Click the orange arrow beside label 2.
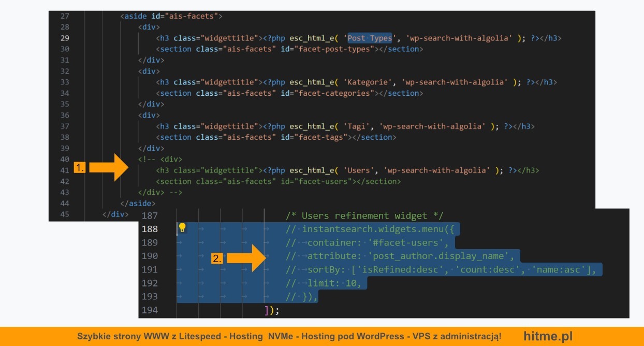644x346 pixels. (x=247, y=257)
